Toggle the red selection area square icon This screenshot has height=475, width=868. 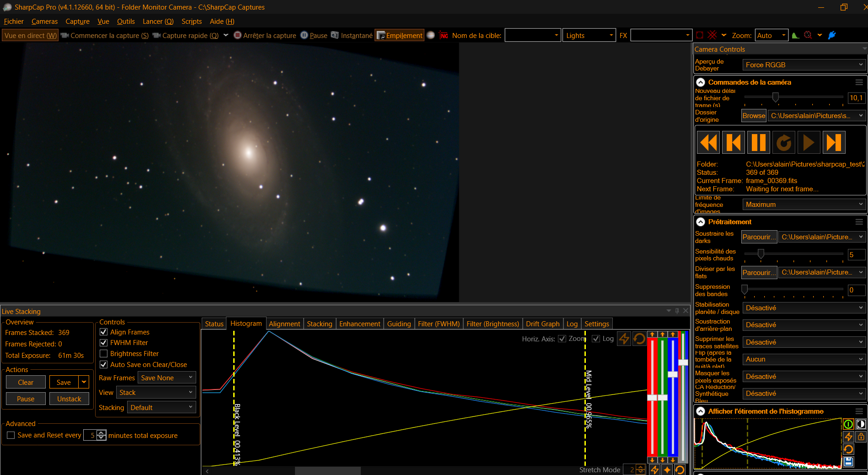pos(700,35)
